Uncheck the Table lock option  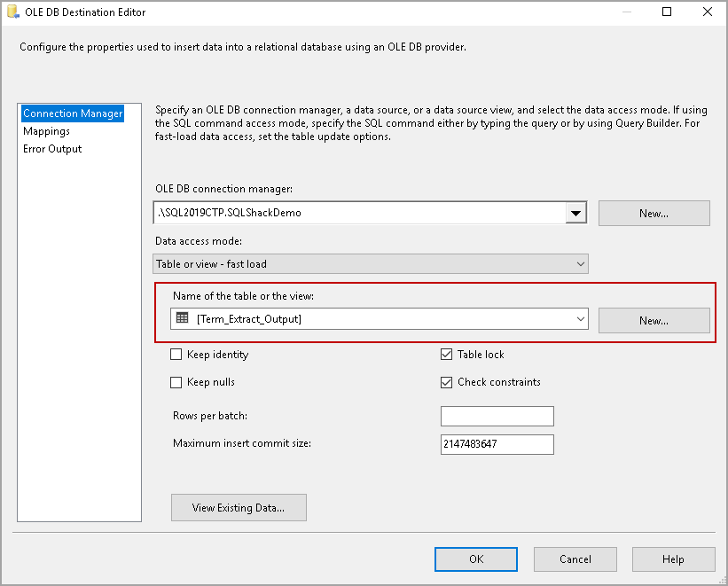446,355
